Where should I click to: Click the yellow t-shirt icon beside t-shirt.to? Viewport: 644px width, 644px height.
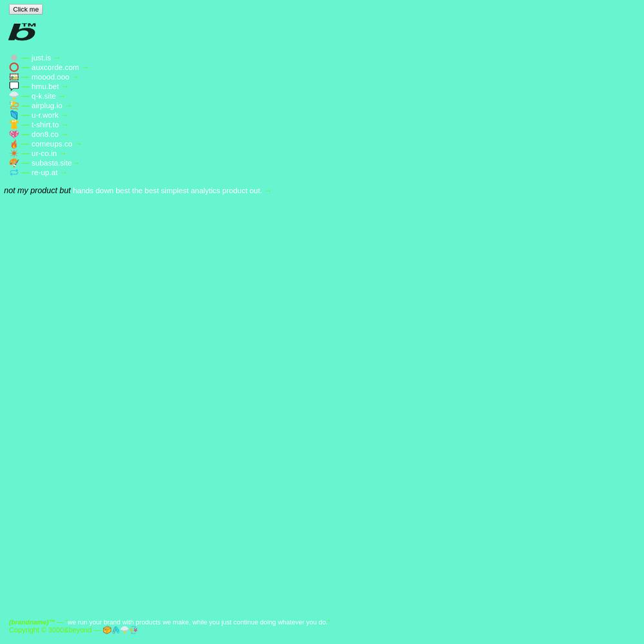coord(14,124)
